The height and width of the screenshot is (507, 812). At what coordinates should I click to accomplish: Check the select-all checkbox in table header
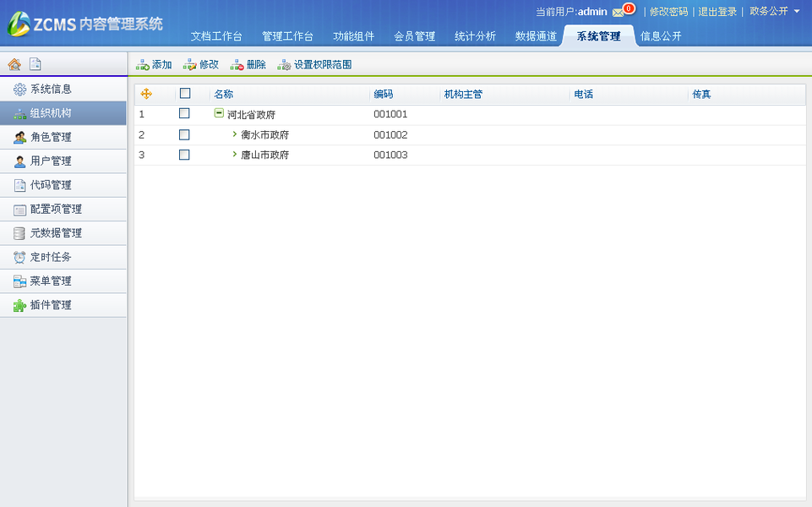(x=184, y=94)
